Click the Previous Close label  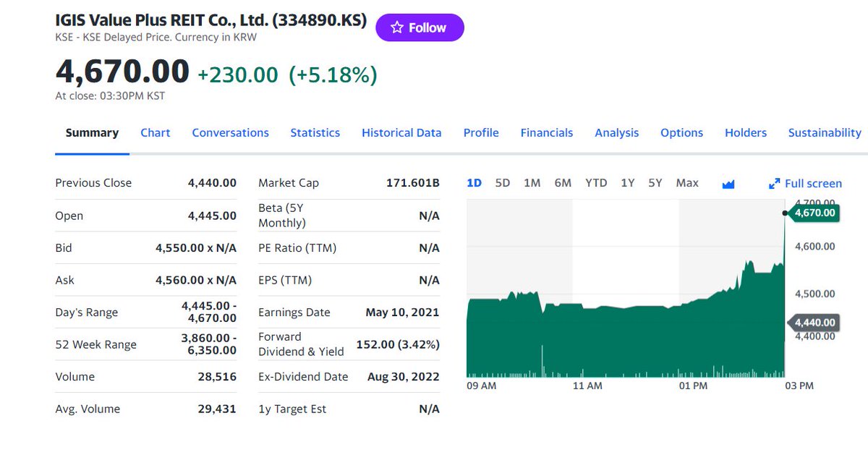[93, 183]
